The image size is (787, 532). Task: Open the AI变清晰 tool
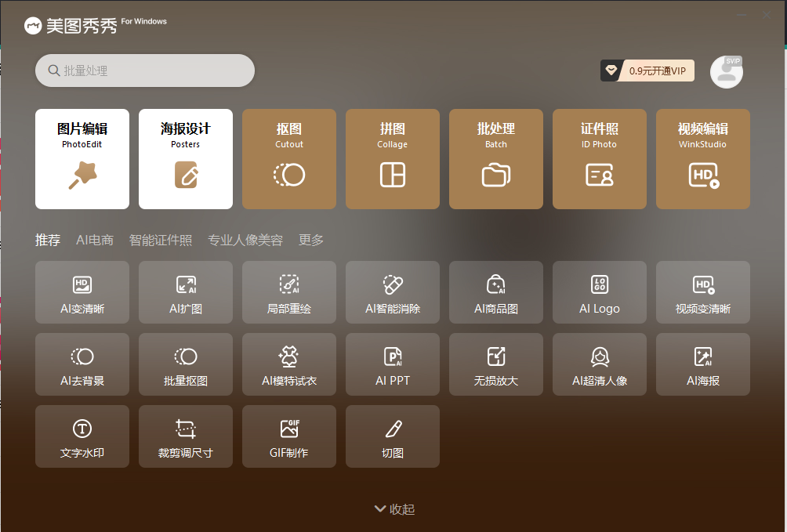click(82, 292)
